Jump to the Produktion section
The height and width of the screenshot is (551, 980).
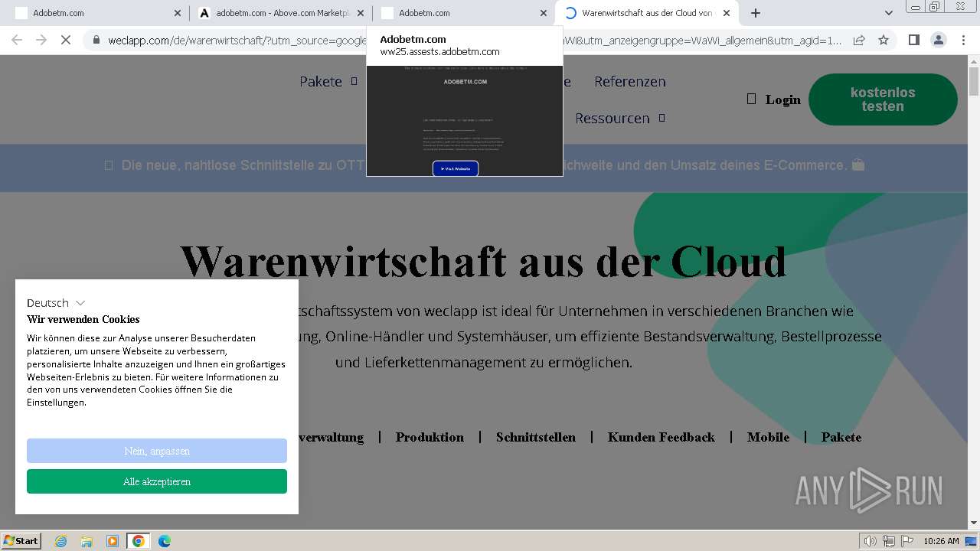pos(430,437)
